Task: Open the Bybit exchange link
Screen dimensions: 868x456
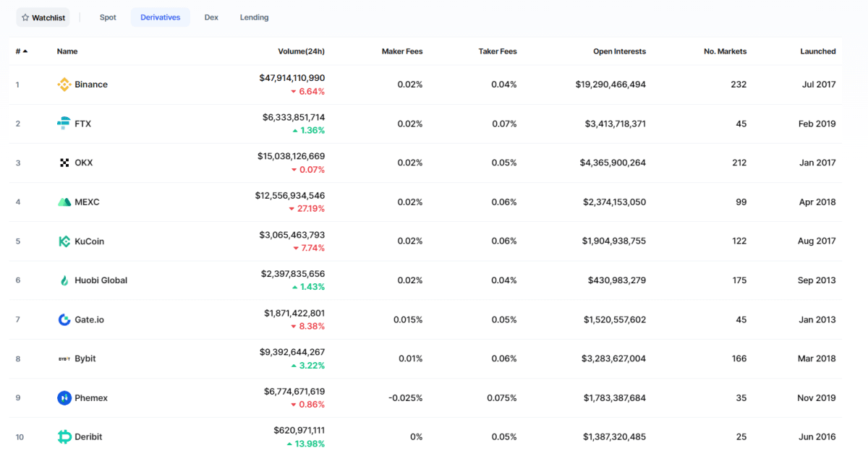Action: click(85, 358)
